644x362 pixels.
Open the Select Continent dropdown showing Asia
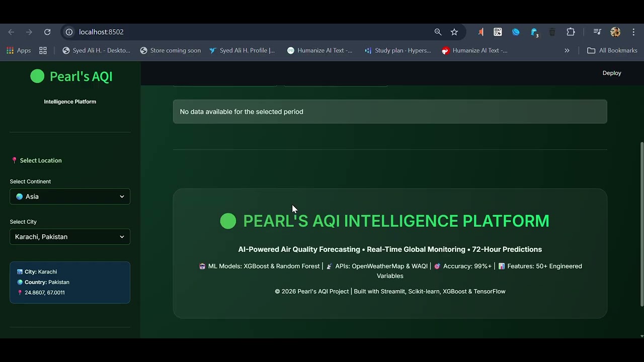[x=70, y=197]
